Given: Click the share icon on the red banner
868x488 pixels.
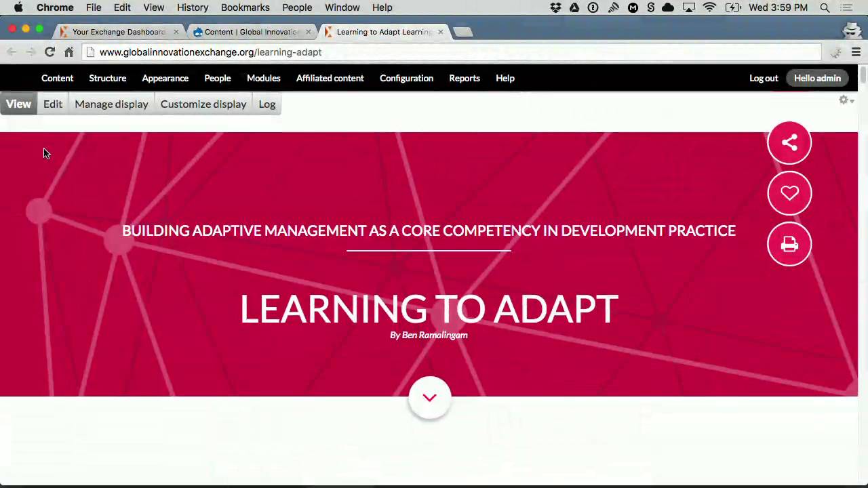Looking at the screenshot, I should click(x=789, y=142).
